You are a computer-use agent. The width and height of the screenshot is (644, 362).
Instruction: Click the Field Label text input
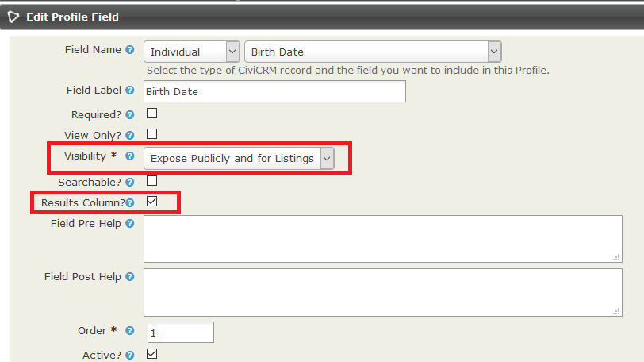click(274, 91)
